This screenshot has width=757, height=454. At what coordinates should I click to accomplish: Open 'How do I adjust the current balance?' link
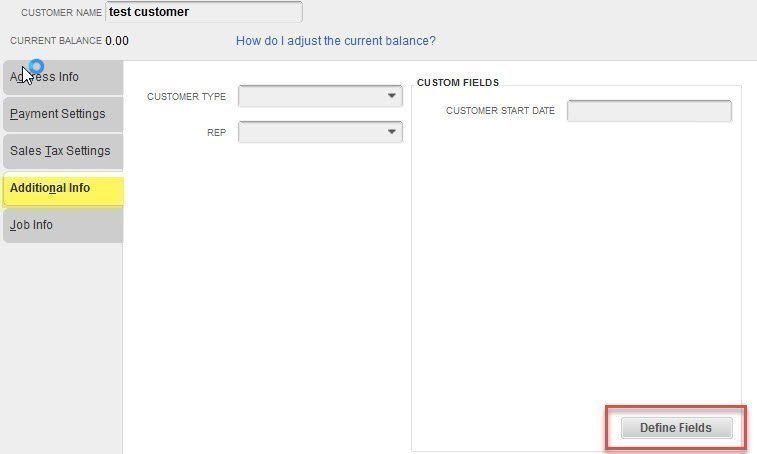click(x=336, y=41)
